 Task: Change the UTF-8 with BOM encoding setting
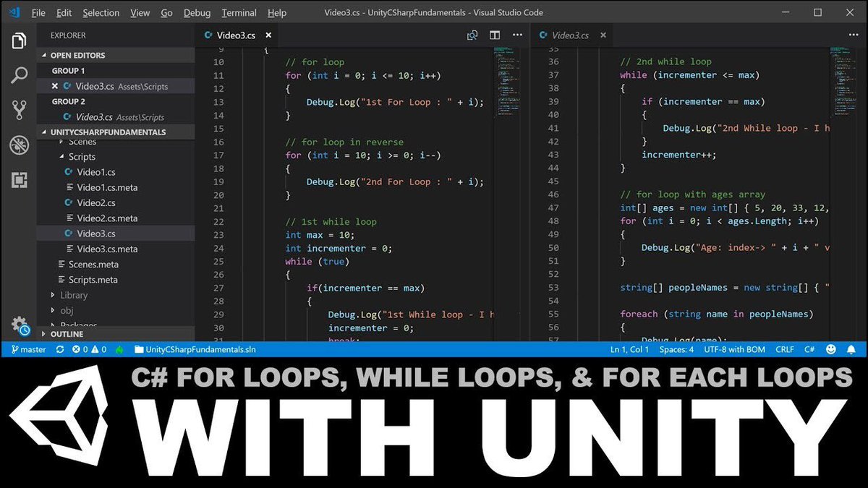pos(734,349)
